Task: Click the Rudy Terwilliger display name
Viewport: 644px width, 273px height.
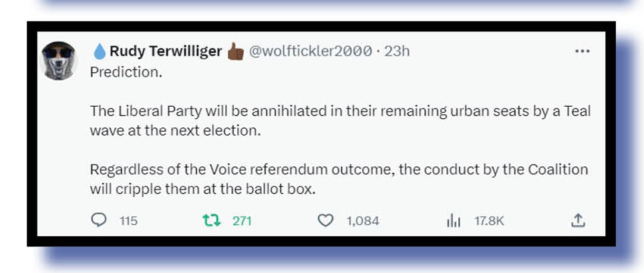Action: pyautogui.click(x=166, y=51)
